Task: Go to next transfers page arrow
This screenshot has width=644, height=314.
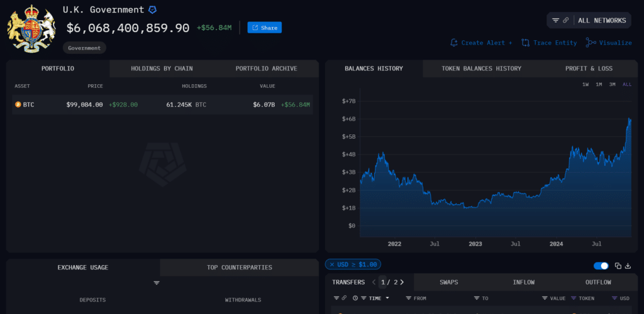Action: [402, 282]
